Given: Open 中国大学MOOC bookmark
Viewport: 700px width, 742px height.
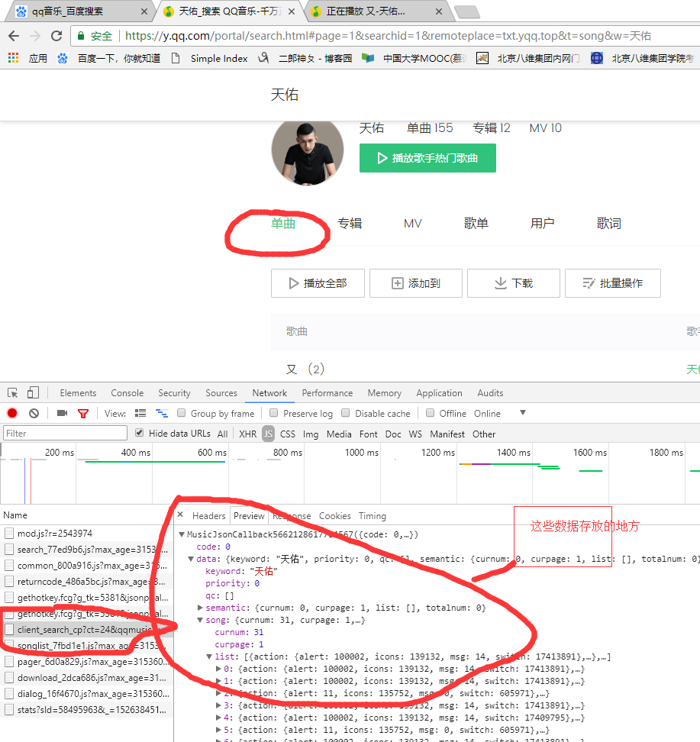Looking at the screenshot, I should [415, 58].
